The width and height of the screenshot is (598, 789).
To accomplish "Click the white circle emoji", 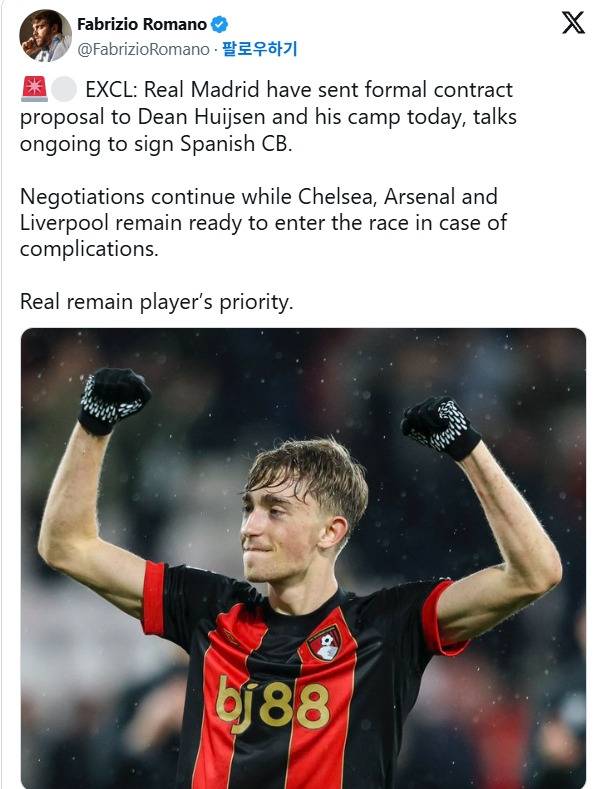I will (x=64, y=90).
